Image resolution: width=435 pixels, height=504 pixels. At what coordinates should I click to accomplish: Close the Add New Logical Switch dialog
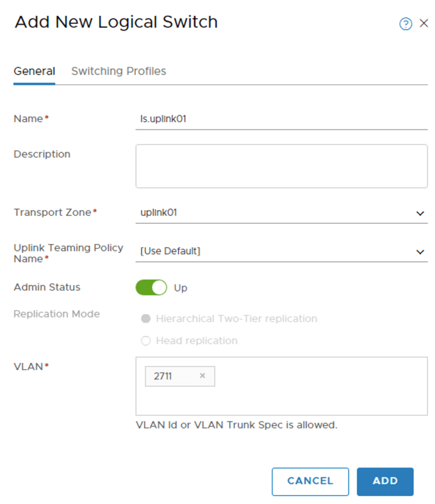(424, 23)
